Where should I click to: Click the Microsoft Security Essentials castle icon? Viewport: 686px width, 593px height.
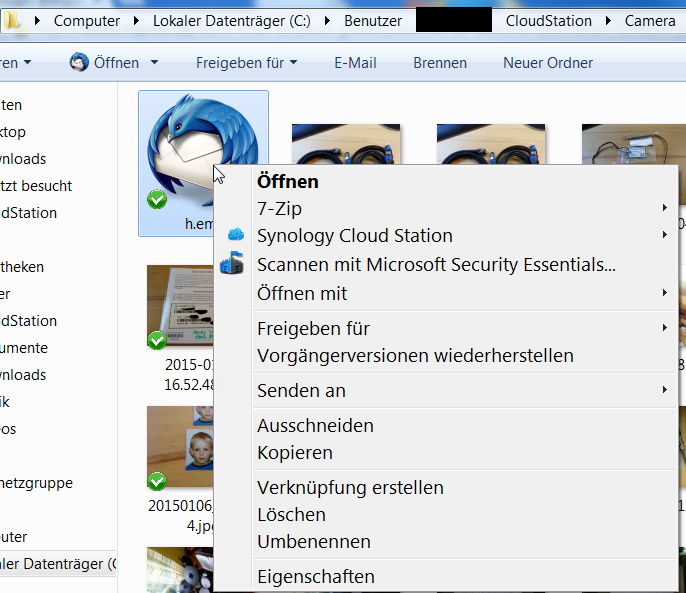pyautogui.click(x=232, y=263)
